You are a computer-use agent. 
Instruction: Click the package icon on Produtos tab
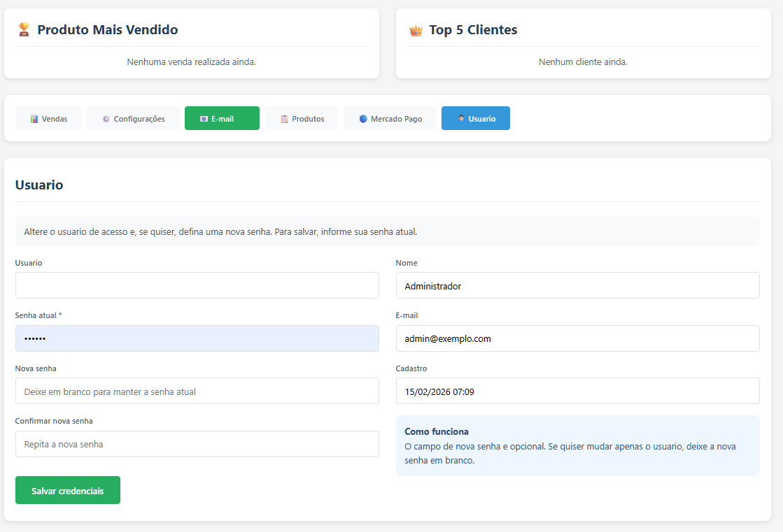(x=285, y=118)
